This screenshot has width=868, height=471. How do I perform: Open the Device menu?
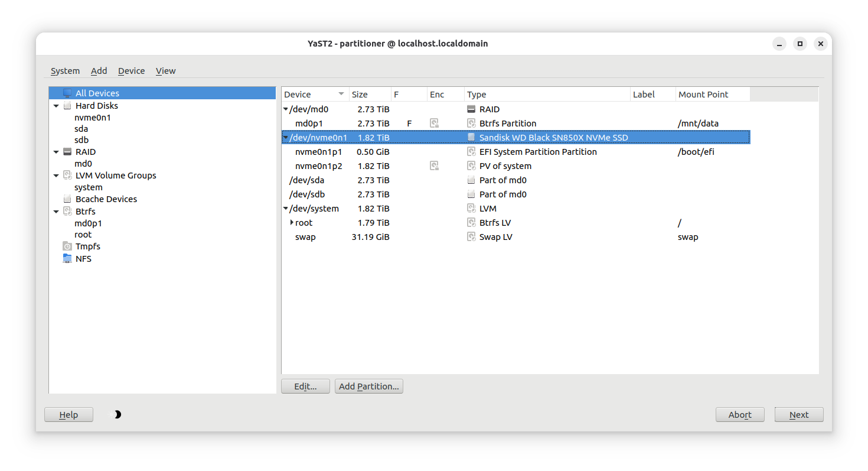point(131,71)
